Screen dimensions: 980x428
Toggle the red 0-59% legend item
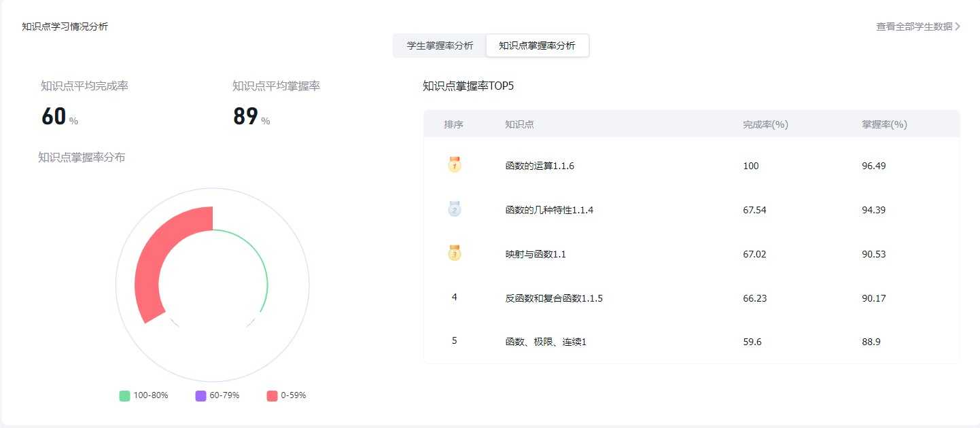click(286, 395)
